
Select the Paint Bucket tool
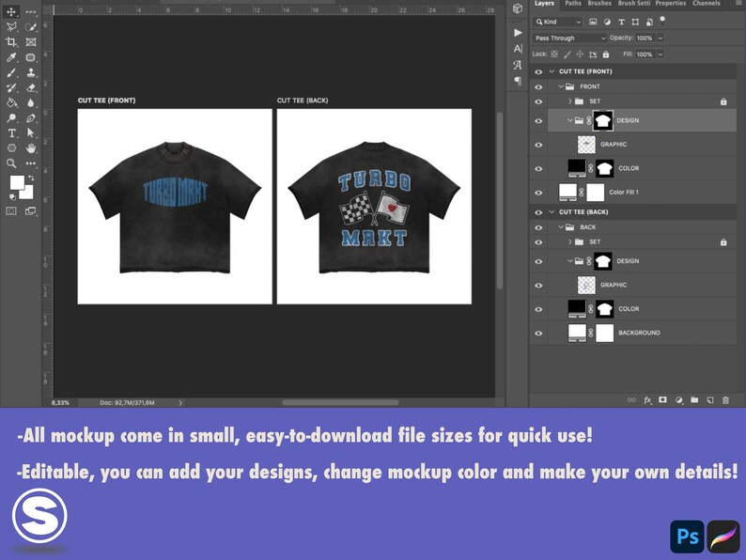tap(11, 102)
